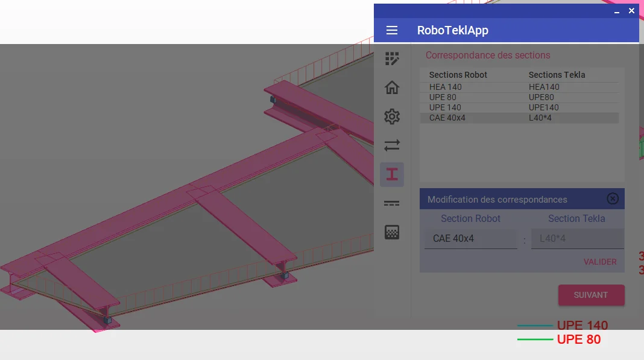Open the RoboTeklApp hamburger menu
The width and height of the screenshot is (644, 360).
(x=392, y=30)
